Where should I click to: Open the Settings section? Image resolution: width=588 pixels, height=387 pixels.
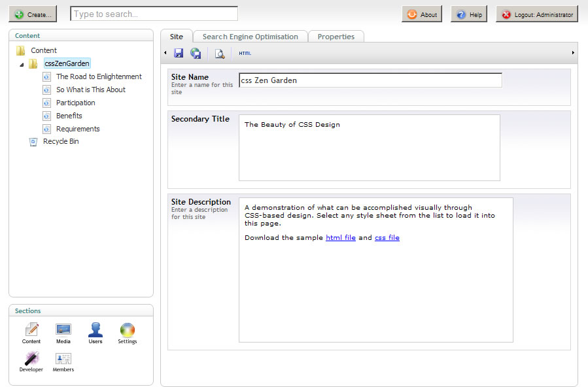127,333
